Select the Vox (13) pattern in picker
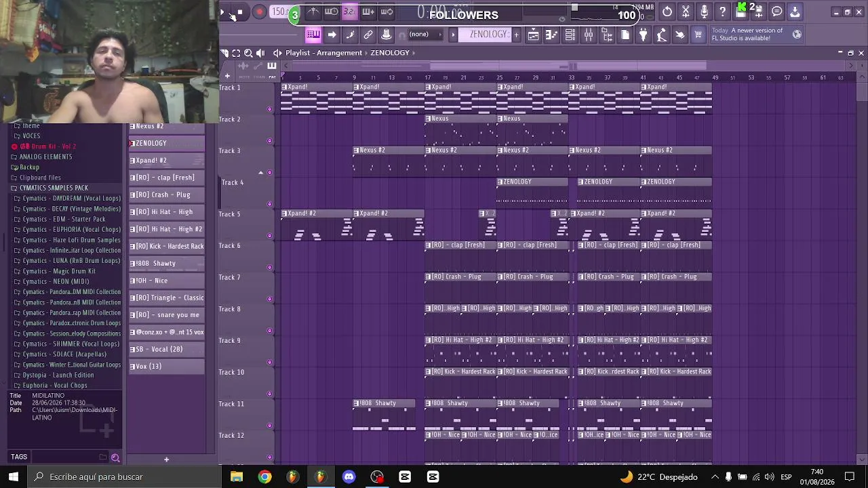This screenshot has width=868, height=488. 167,367
